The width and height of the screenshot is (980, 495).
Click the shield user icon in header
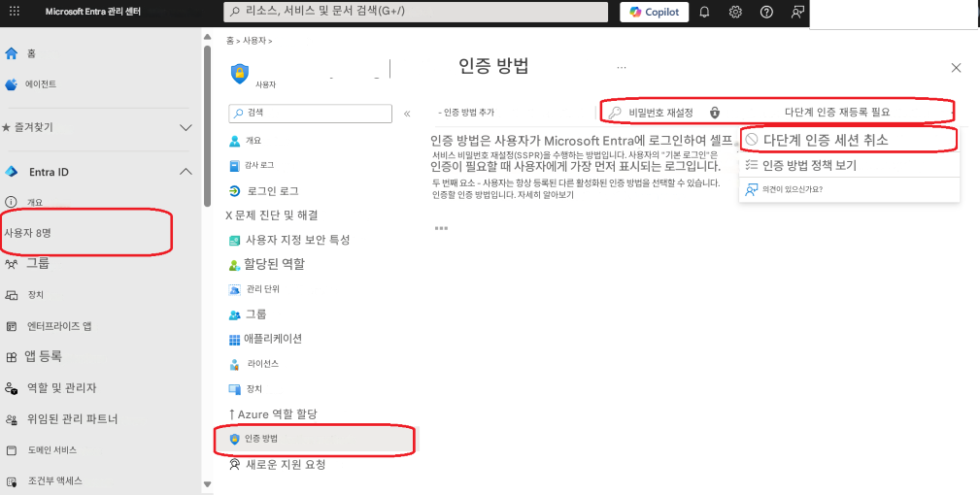click(239, 73)
